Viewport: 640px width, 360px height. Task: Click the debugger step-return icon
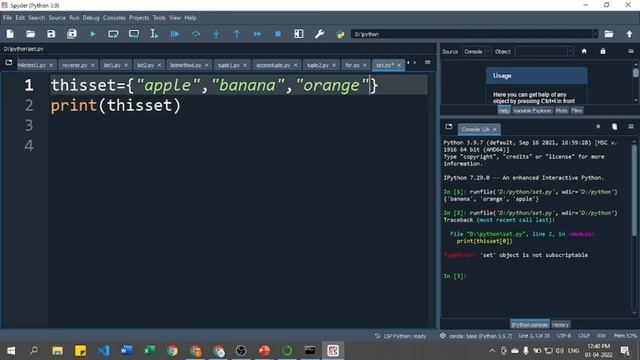pyautogui.click(x=237, y=34)
